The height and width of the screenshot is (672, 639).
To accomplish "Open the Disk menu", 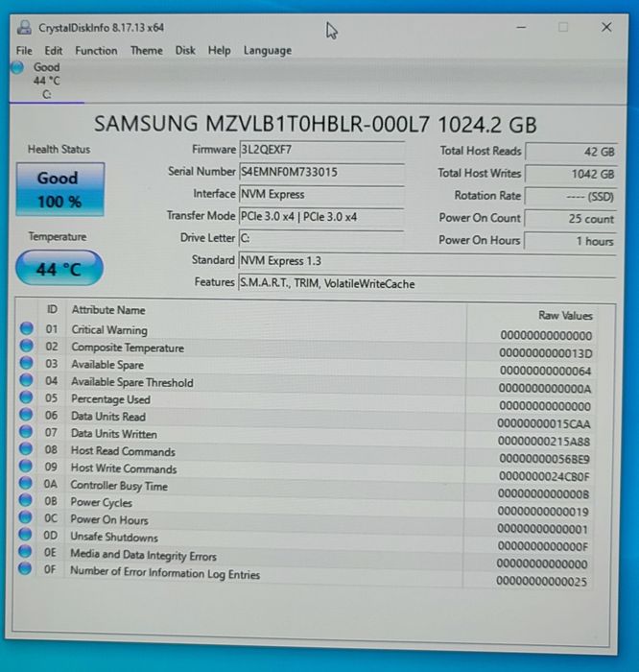I will (x=185, y=51).
